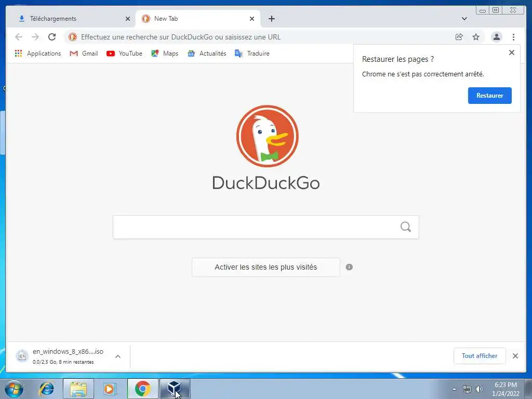This screenshot has width=532, height=399.
Task: Close the Téléchargements tab
Action: tap(128, 19)
